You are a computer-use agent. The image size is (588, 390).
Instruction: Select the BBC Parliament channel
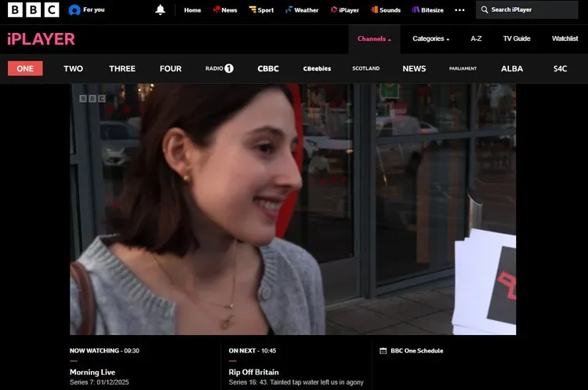pyautogui.click(x=463, y=69)
